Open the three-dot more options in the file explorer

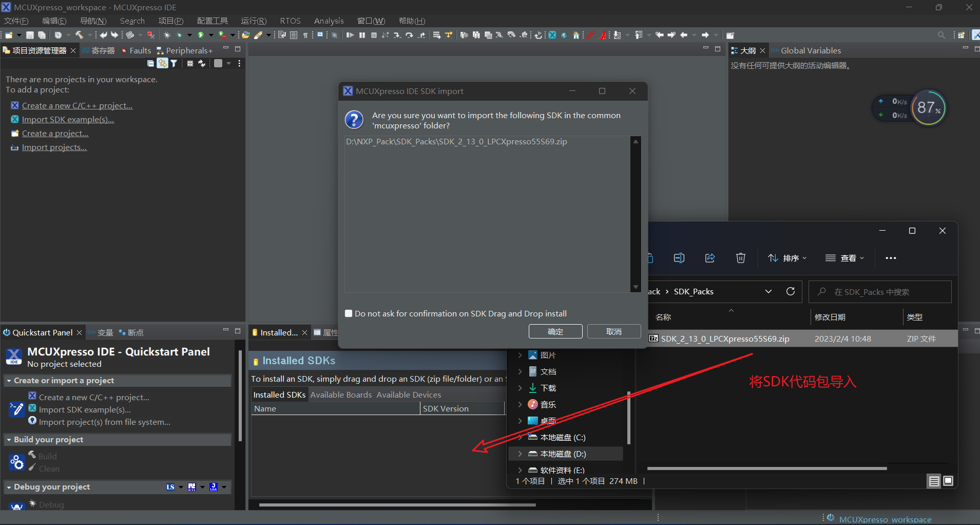[x=891, y=258]
